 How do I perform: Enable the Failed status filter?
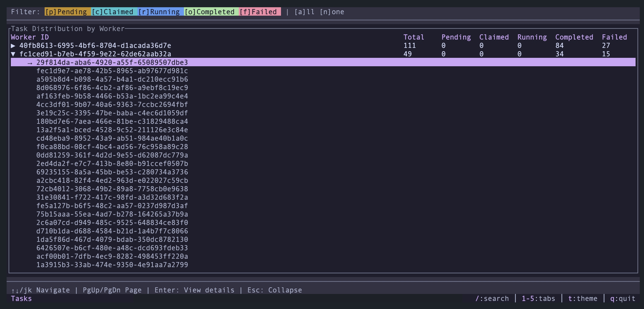260,12
